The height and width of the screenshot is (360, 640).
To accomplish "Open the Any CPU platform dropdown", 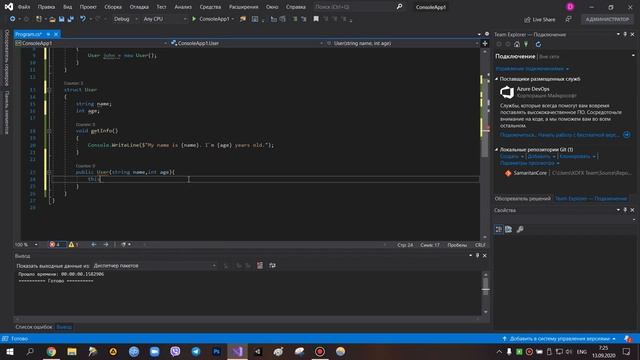I will coord(164,19).
